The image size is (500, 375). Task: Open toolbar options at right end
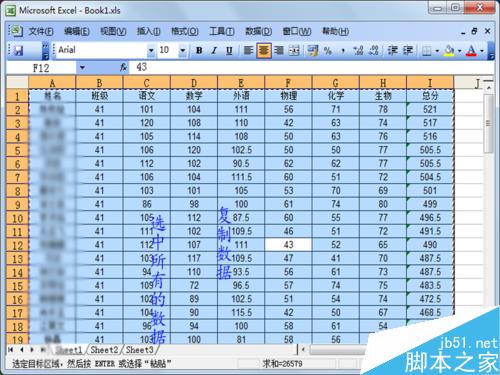[x=490, y=51]
